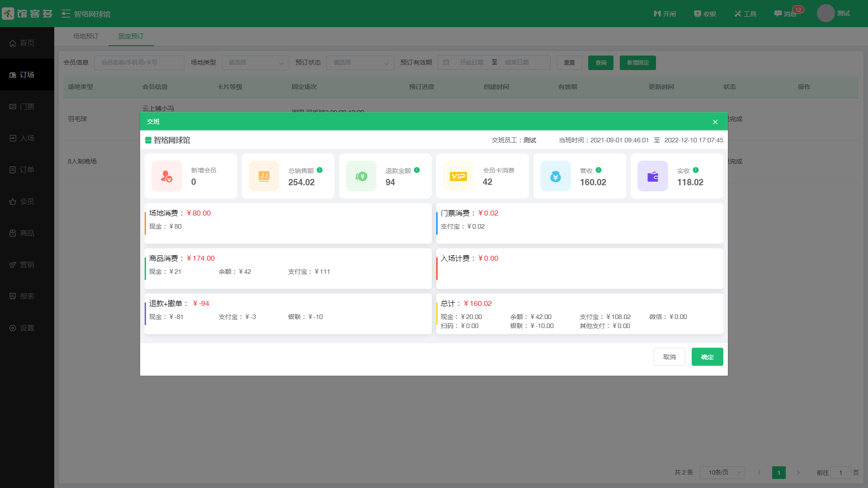Click the VIP member card icon
The image size is (868, 488).
pyautogui.click(x=458, y=176)
